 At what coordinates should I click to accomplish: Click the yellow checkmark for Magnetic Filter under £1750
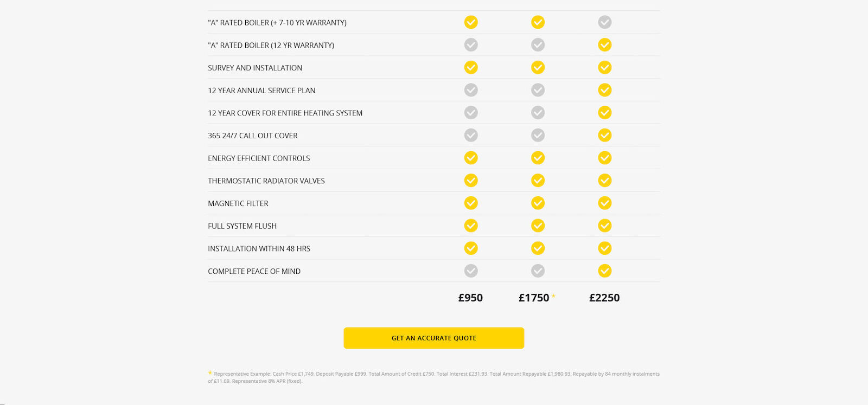pyautogui.click(x=538, y=203)
